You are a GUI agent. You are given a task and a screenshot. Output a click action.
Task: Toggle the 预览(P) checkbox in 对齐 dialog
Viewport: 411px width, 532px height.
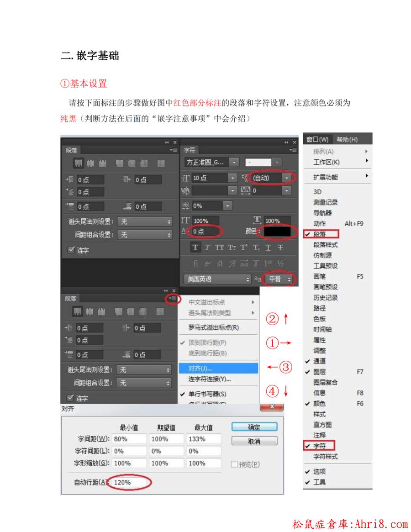coord(235,464)
